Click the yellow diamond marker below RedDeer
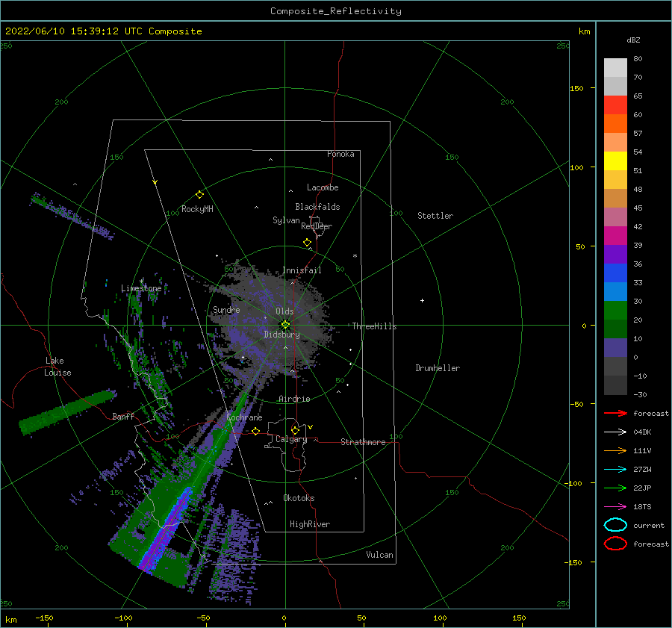Image resolution: width=672 pixels, height=628 pixels. pyautogui.click(x=308, y=243)
